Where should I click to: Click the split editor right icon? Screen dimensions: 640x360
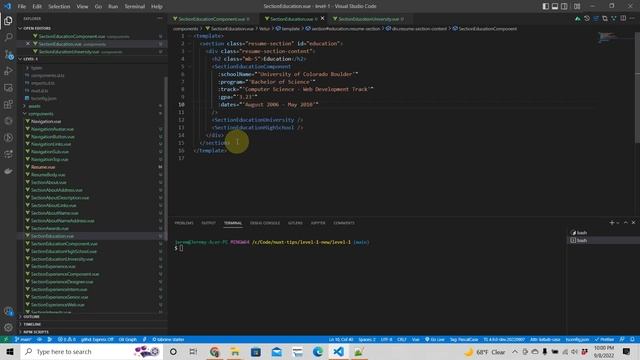click(x=623, y=18)
